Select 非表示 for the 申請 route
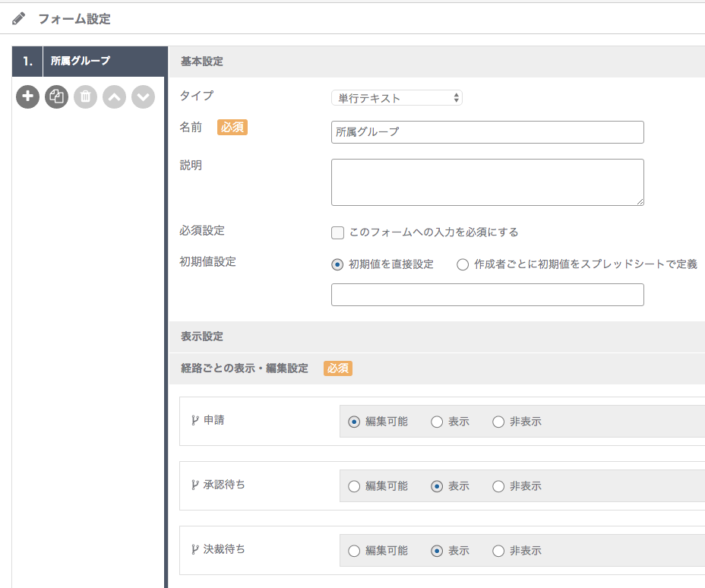The image size is (705, 588). [x=498, y=422]
